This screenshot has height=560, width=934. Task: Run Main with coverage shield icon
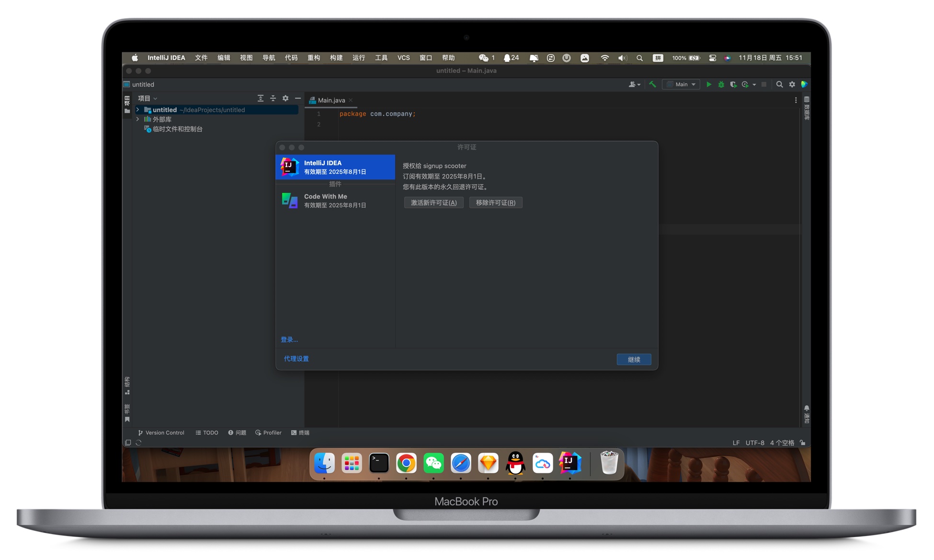[733, 84]
